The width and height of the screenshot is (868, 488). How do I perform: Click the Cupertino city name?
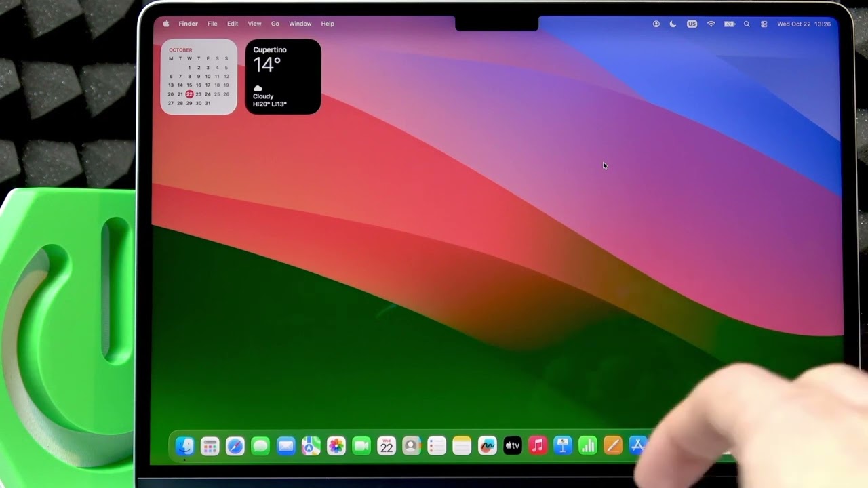270,49
